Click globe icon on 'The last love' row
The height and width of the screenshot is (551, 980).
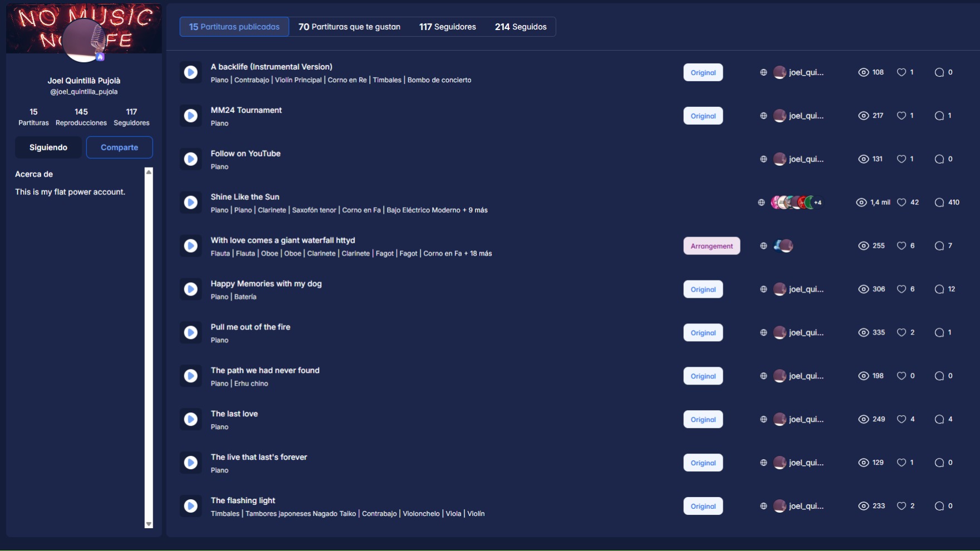[763, 420]
